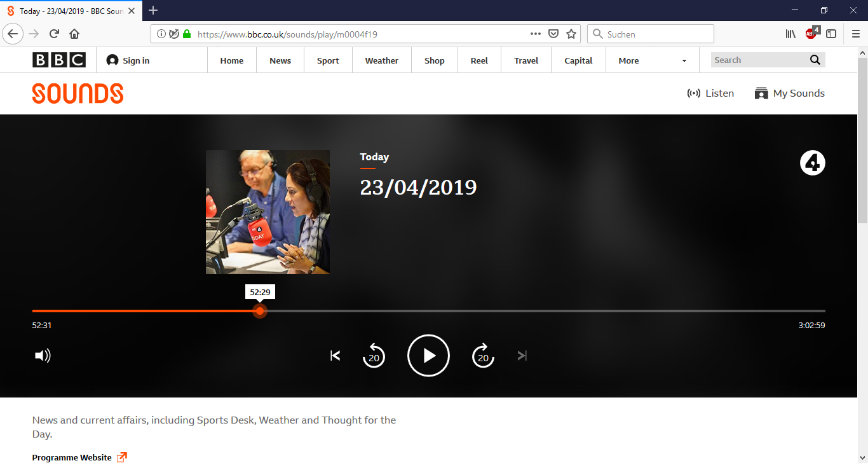Open the Programme Website link
868x463 pixels.
tap(79, 457)
